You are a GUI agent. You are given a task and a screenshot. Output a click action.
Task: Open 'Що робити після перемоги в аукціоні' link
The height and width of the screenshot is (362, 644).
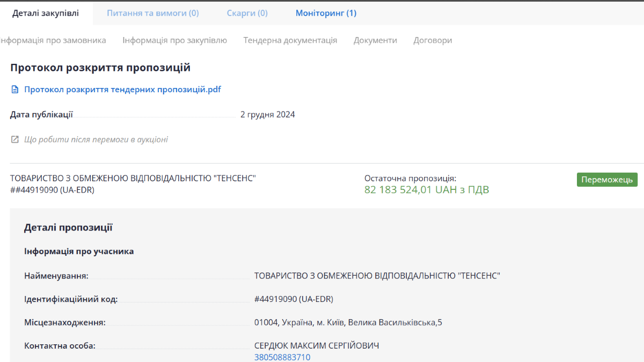click(96, 139)
